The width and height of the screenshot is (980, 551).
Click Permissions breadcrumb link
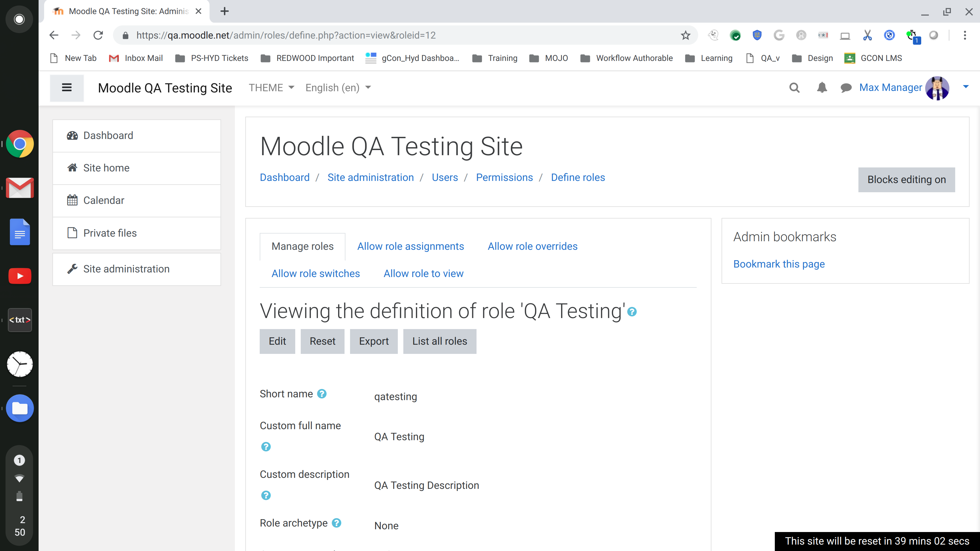[x=504, y=178]
